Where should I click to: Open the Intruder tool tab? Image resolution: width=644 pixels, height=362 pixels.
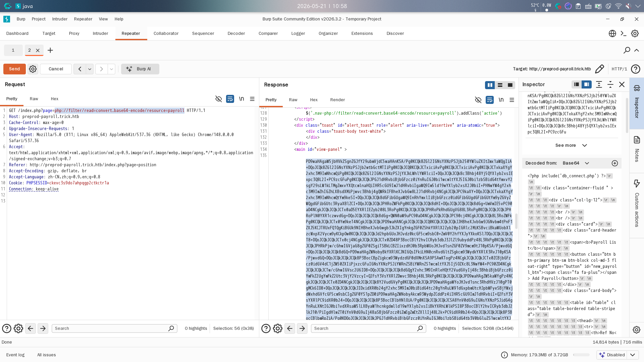pos(100,34)
